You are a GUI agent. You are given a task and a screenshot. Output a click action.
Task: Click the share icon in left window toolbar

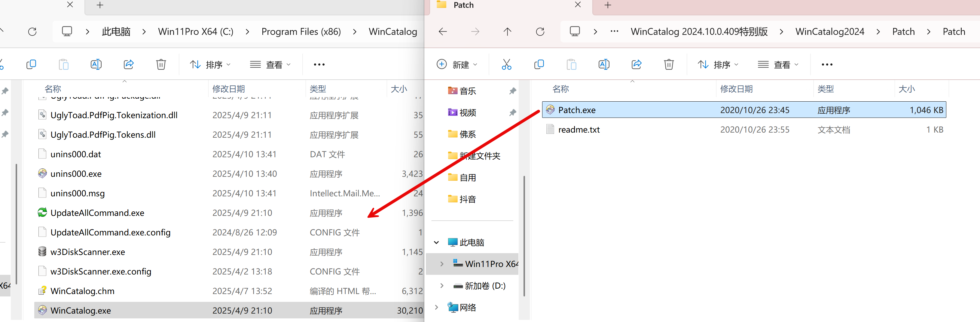[129, 64]
